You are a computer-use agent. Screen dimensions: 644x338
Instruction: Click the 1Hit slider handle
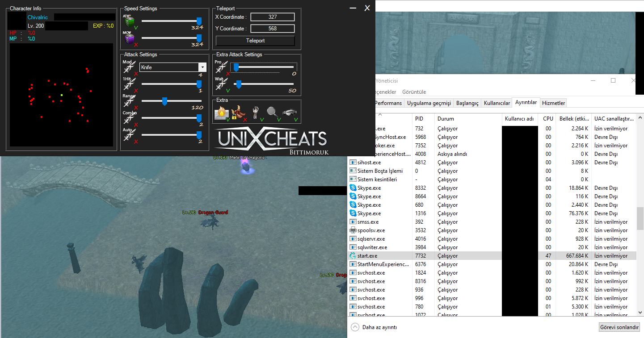click(x=199, y=84)
